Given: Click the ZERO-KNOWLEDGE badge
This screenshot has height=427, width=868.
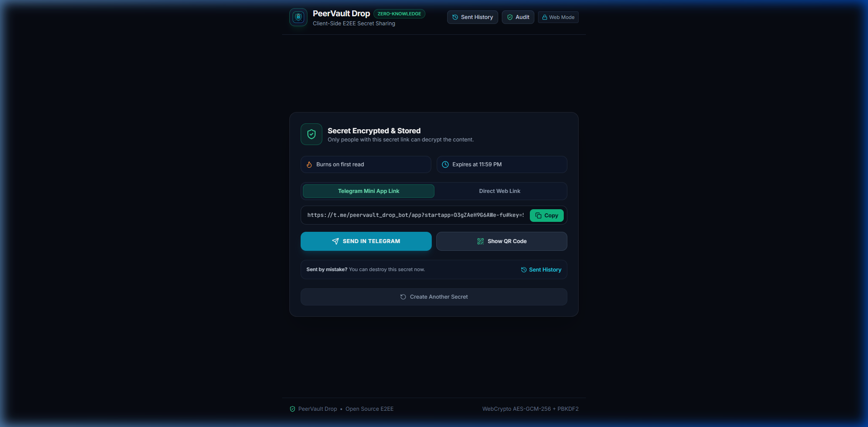Looking at the screenshot, I should click(x=399, y=14).
